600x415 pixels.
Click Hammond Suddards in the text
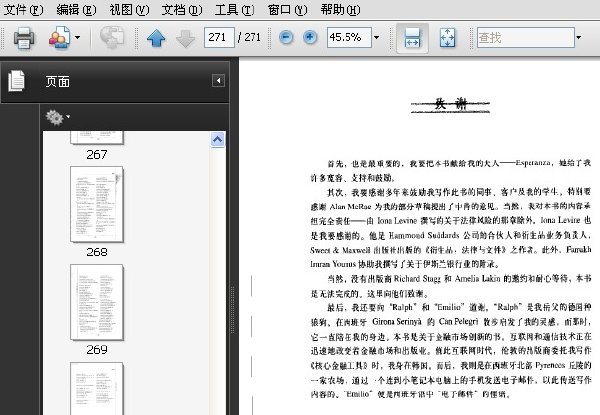tap(424, 235)
